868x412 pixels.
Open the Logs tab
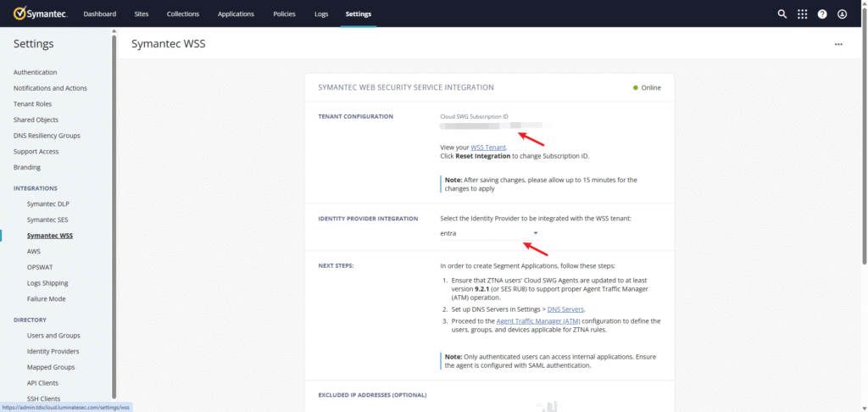[x=321, y=14]
